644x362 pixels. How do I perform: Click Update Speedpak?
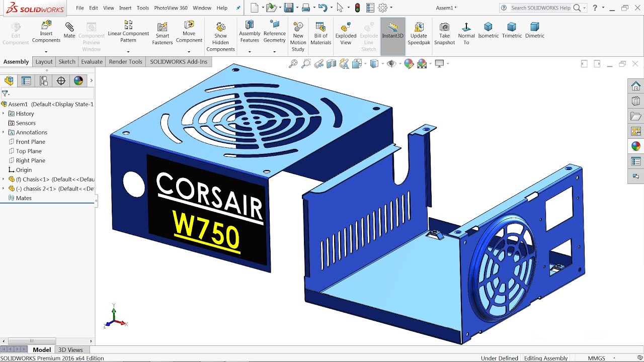pos(419,34)
